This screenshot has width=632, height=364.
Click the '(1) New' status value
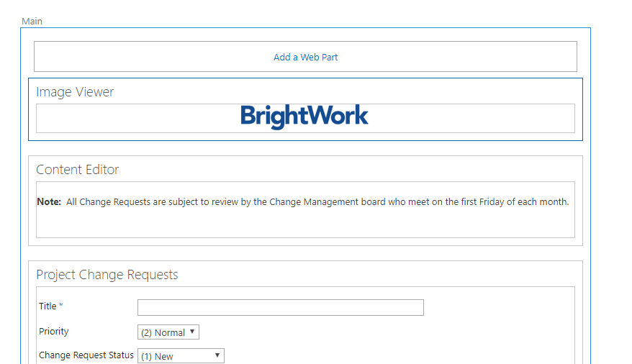158,357
